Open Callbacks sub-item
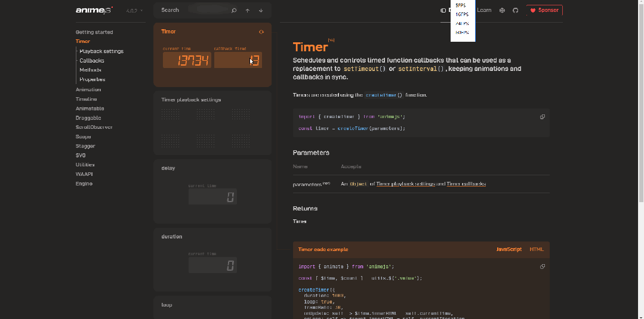This screenshot has height=319, width=644. 91,61
